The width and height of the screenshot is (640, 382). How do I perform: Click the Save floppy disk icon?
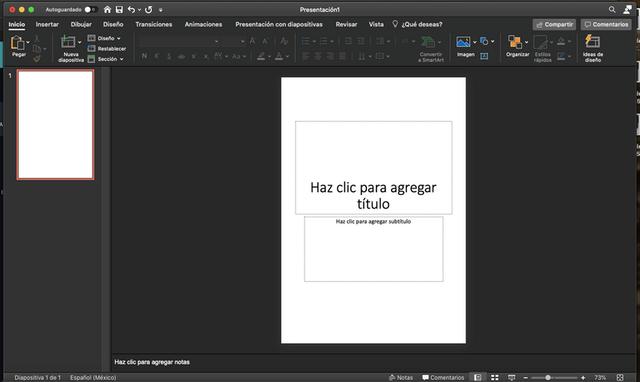pos(119,9)
